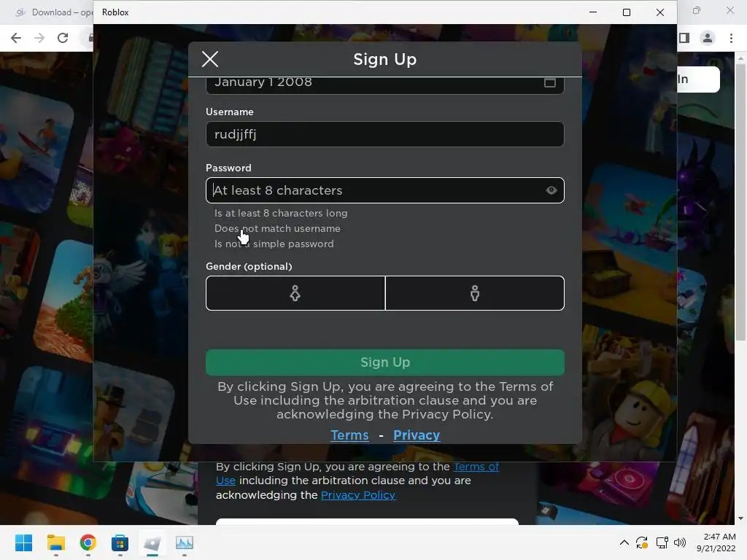747x560 pixels.
Task: Focus the Password input field
Action: tap(385, 190)
